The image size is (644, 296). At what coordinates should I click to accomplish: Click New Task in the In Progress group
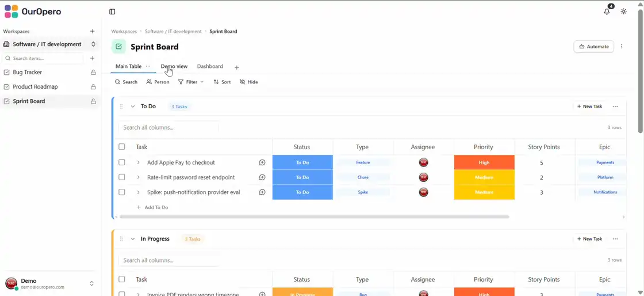tap(589, 239)
